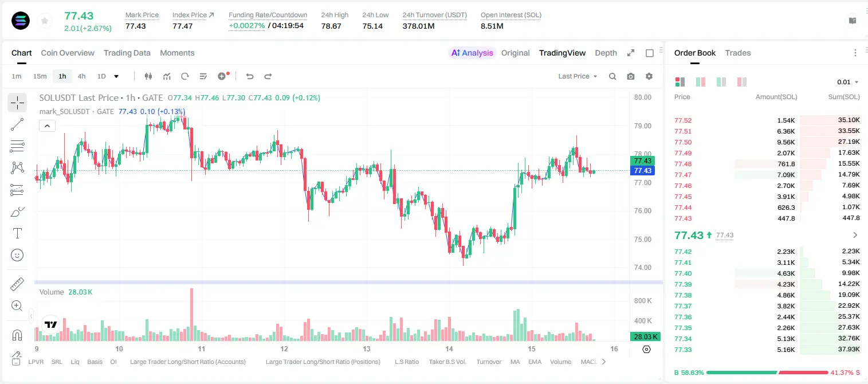Undo the last chart action

point(250,76)
